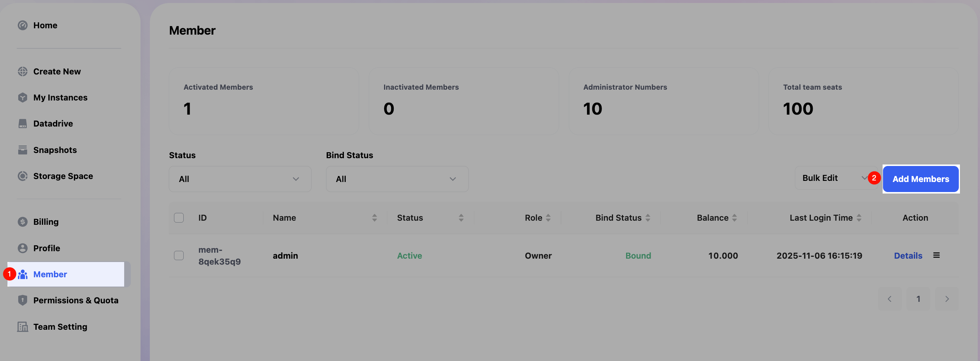
Task: Click the Home dashboard icon
Action: click(x=22, y=26)
